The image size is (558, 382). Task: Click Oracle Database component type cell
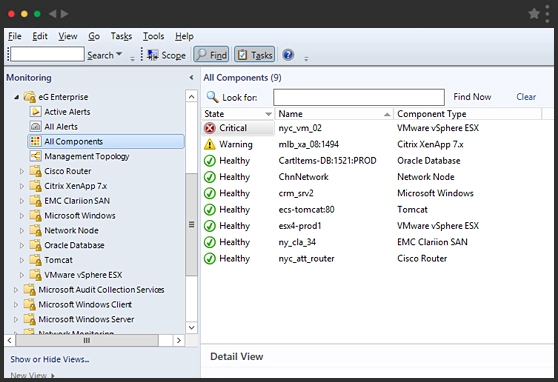428,161
